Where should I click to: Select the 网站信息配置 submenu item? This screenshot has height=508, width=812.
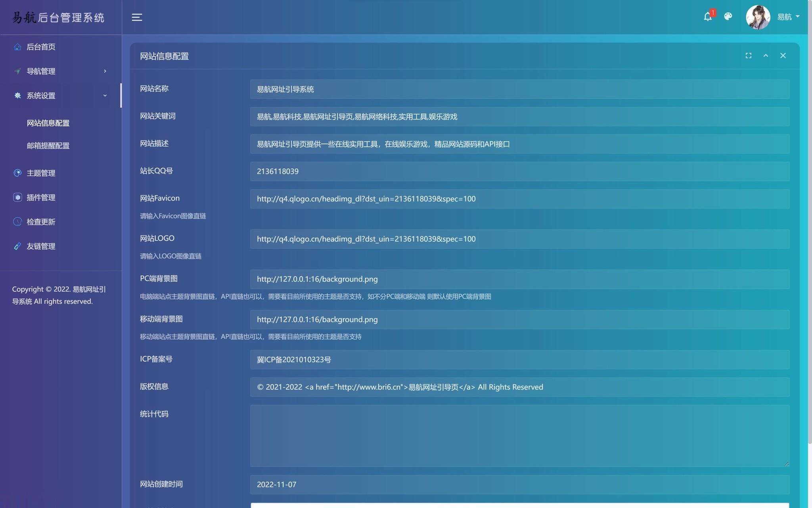click(48, 123)
